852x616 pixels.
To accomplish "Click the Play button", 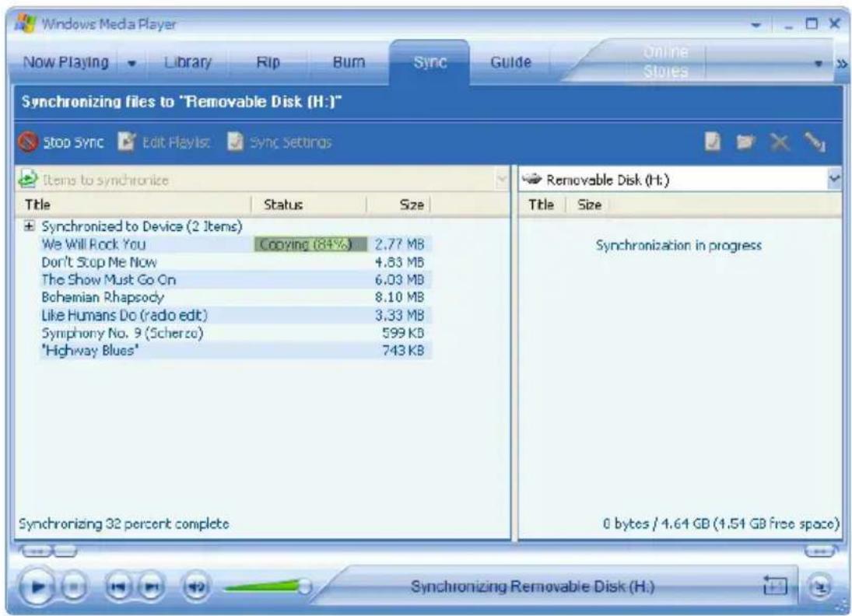I will [x=37, y=586].
